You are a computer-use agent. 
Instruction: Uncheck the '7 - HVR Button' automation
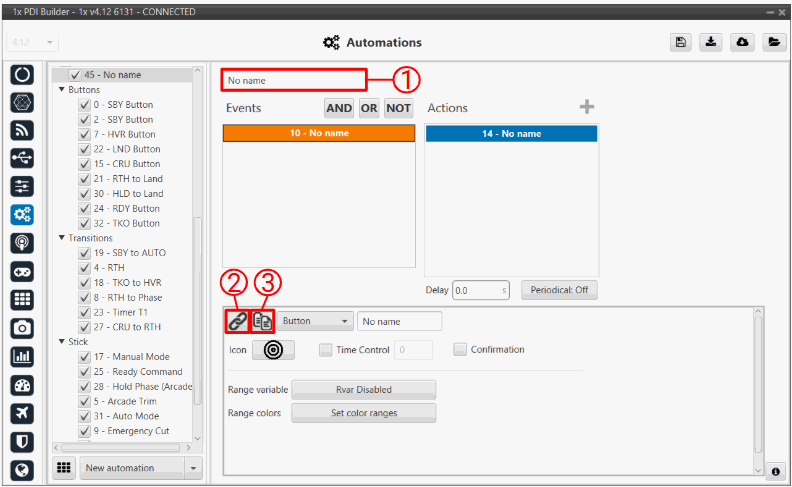click(x=85, y=134)
